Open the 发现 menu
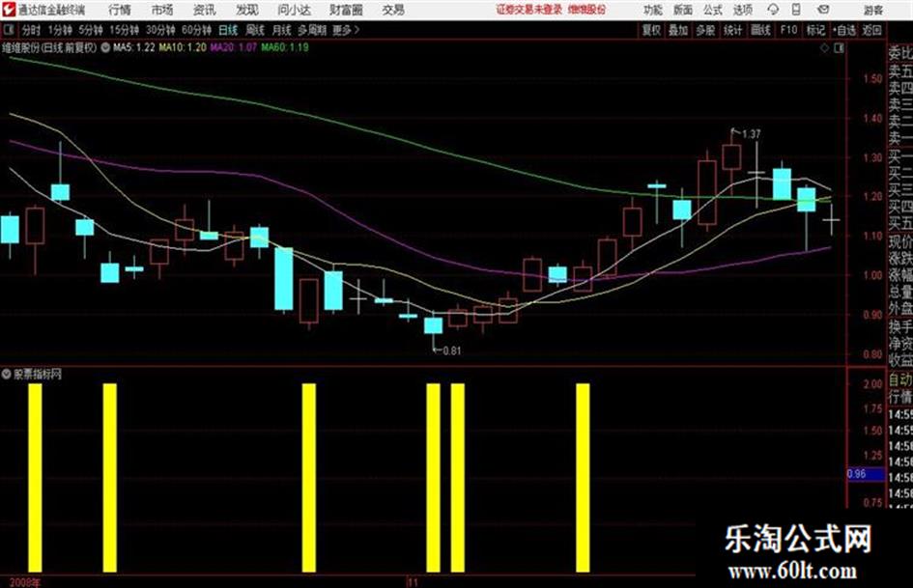Image resolution: width=913 pixels, height=588 pixels. click(x=247, y=10)
